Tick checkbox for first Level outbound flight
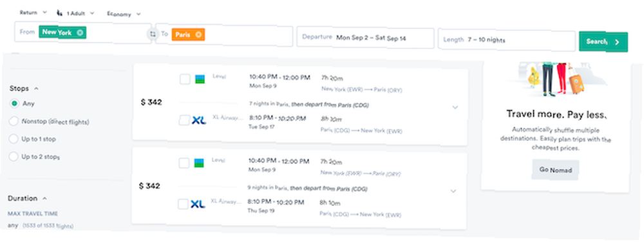Screen dimensions: 644x242 tap(185, 79)
